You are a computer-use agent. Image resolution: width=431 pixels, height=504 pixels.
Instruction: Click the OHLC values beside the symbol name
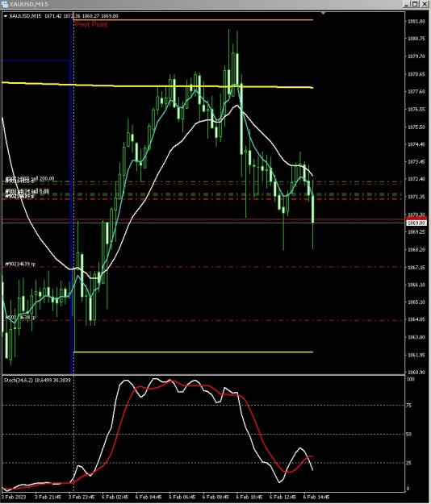click(x=82, y=16)
